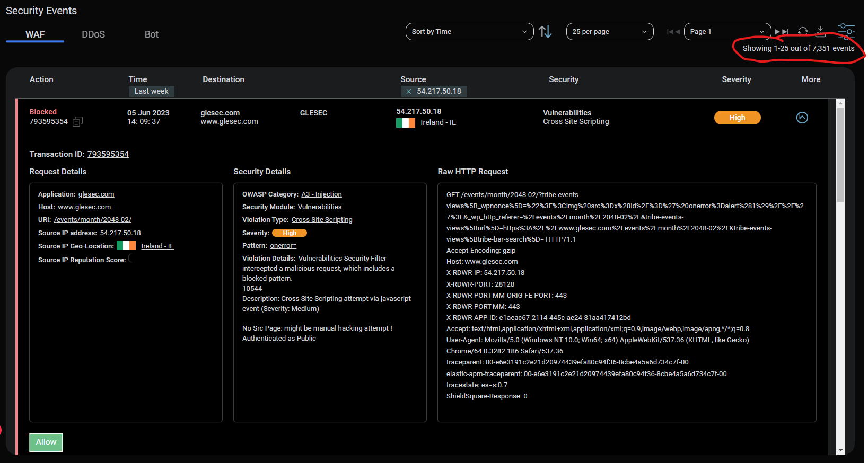This screenshot has height=463, width=868.
Task: Click the High severity badge in row
Action: (737, 118)
